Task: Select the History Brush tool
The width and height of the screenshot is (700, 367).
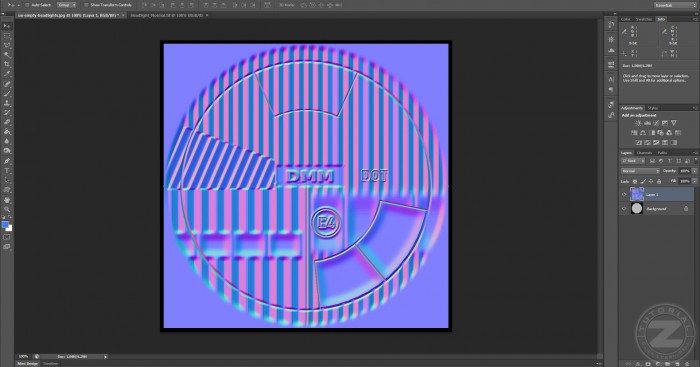Action: [7, 113]
